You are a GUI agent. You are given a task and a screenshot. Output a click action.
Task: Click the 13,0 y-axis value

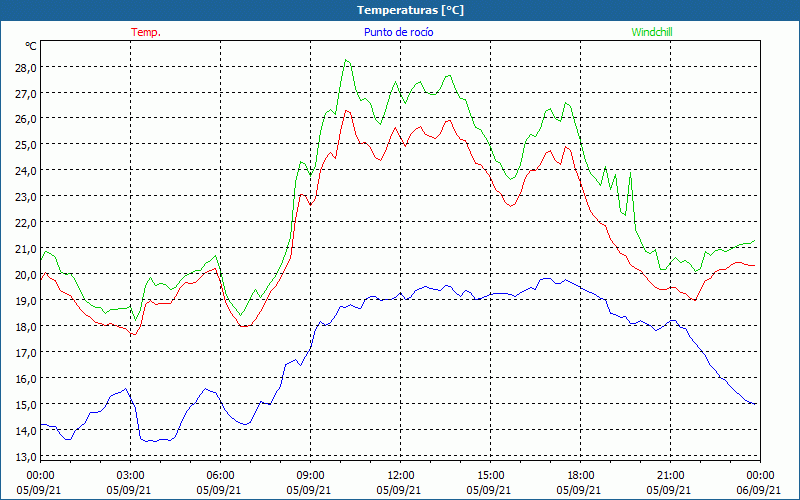(x=26, y=457)
